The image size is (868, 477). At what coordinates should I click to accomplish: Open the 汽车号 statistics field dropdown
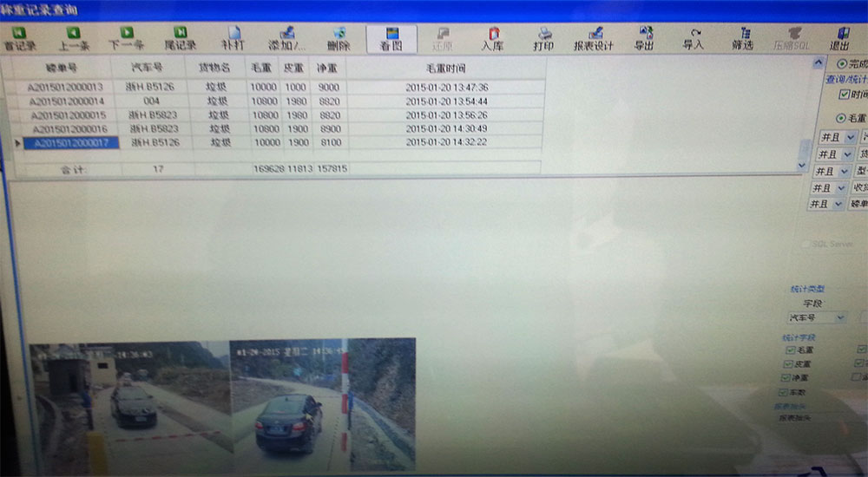pos(839,318)
